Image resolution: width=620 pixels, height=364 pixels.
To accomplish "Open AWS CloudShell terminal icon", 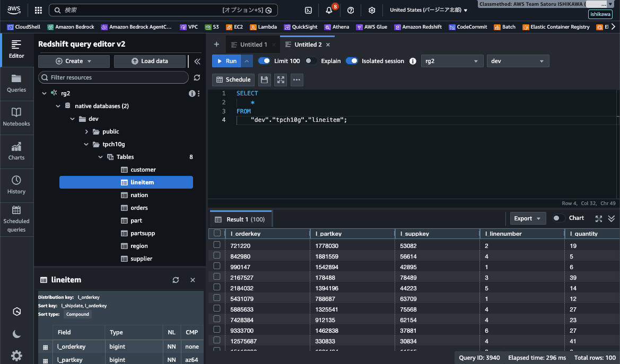I will click(x=309, y=10).
